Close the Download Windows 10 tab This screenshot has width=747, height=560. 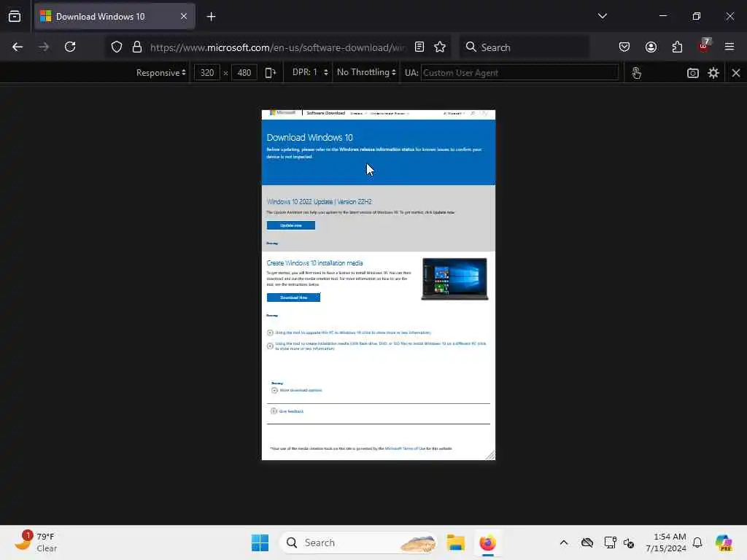(184, 16)
